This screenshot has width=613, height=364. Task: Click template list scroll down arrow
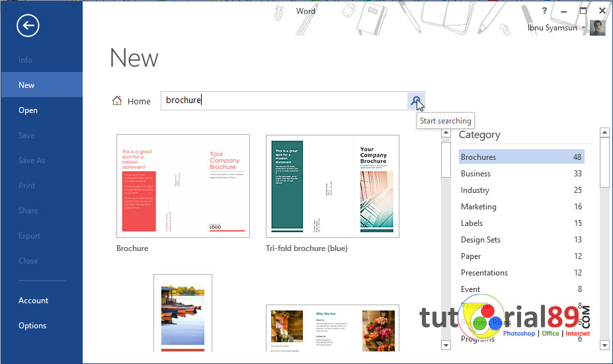click(446, 346)
